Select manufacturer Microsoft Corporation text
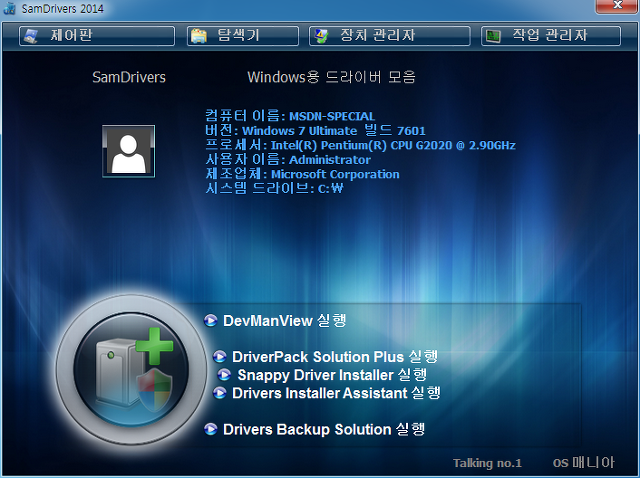Viewport: 640px width, 478px height. (335, 174)
